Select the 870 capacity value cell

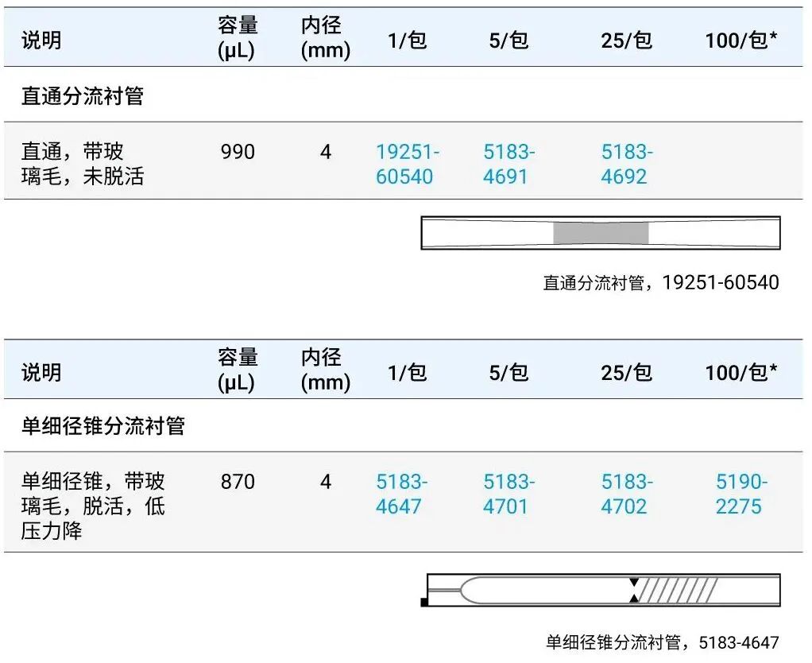tap(238, 482)
